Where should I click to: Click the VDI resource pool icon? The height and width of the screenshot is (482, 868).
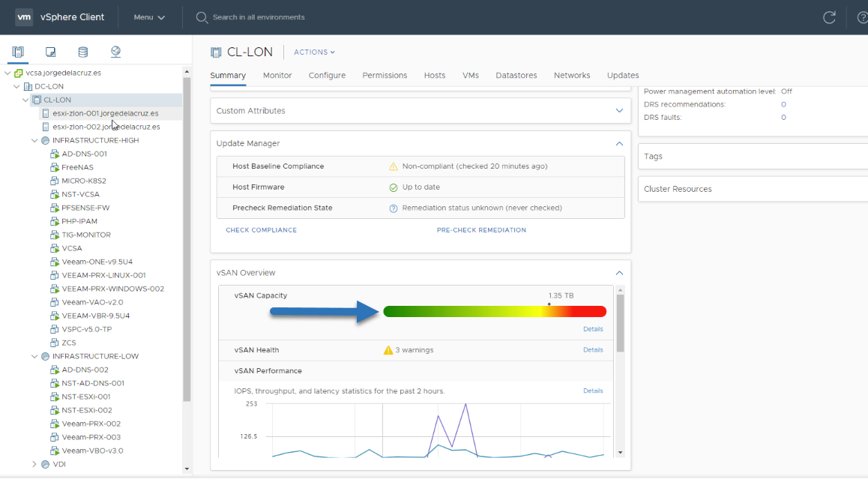pos(46,464)
